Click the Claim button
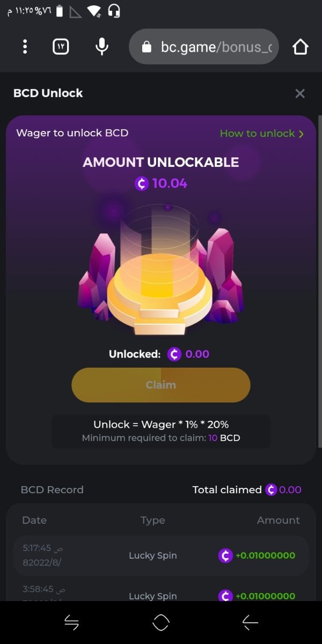 click(161, 385)
